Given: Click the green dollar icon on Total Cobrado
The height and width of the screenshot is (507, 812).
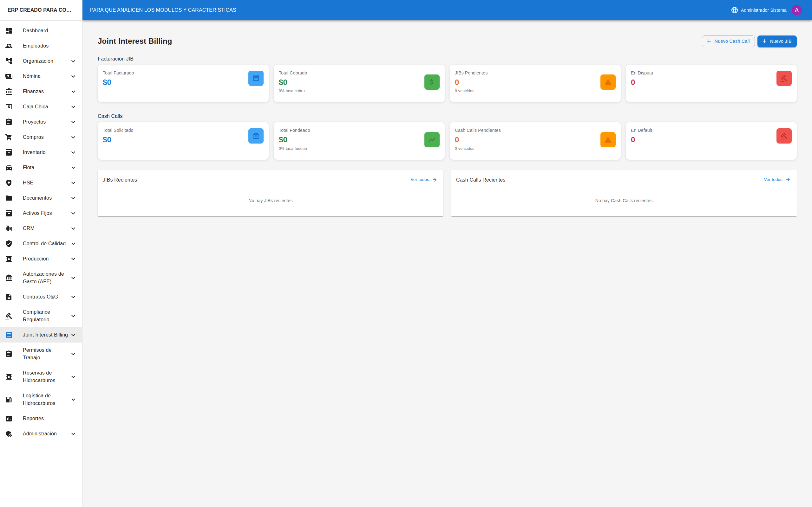Looking at the screenshot, I should [x=432, y=82].
